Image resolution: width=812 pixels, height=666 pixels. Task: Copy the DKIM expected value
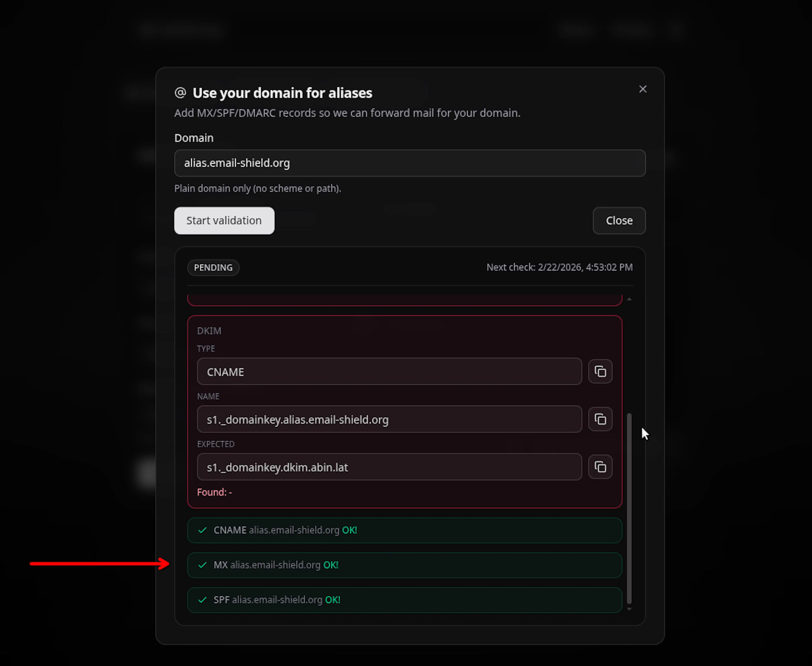pos(600,467)
